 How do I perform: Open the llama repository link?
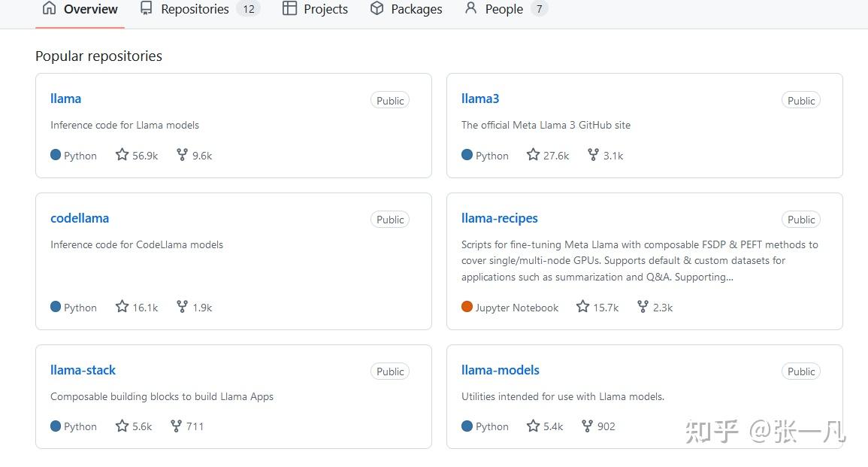coord(65,99)
